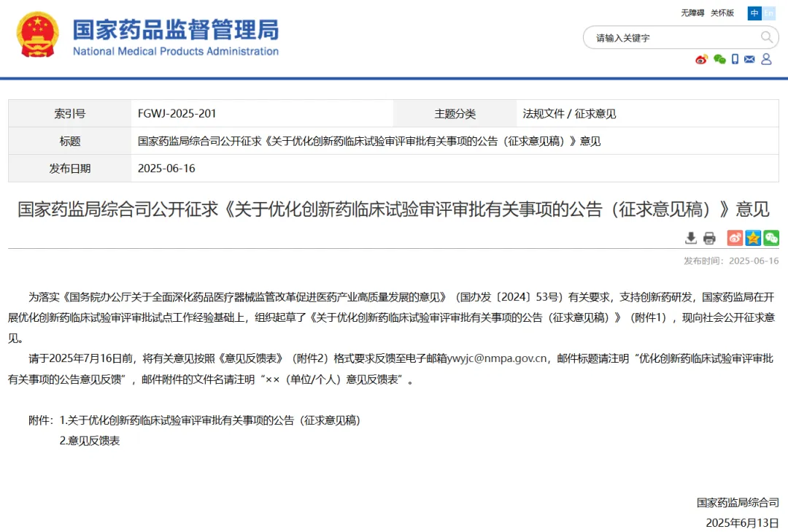Viewport: 788px width, 532px height.
Task: Share article to QQ Zone star icon
Action: 753,238
